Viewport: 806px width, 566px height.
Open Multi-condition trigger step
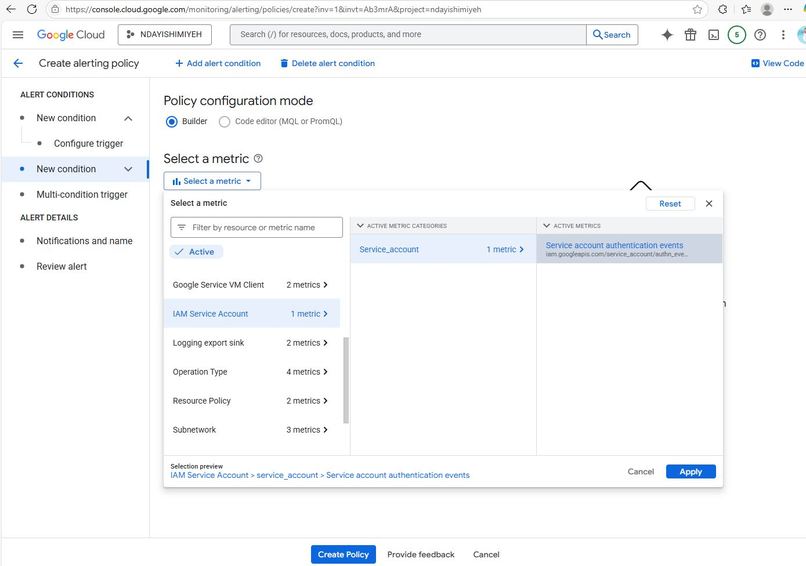(x=82, y=194)
